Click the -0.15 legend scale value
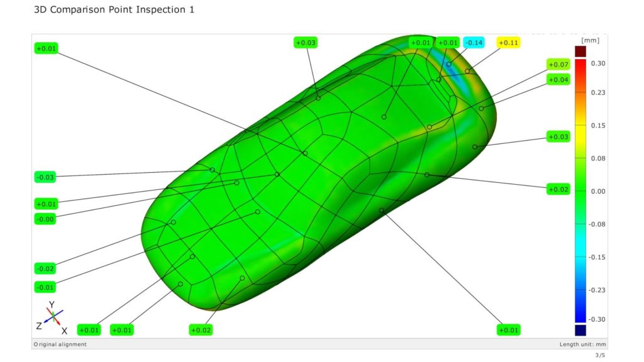 pyautogui.click(x=597, y=257)
